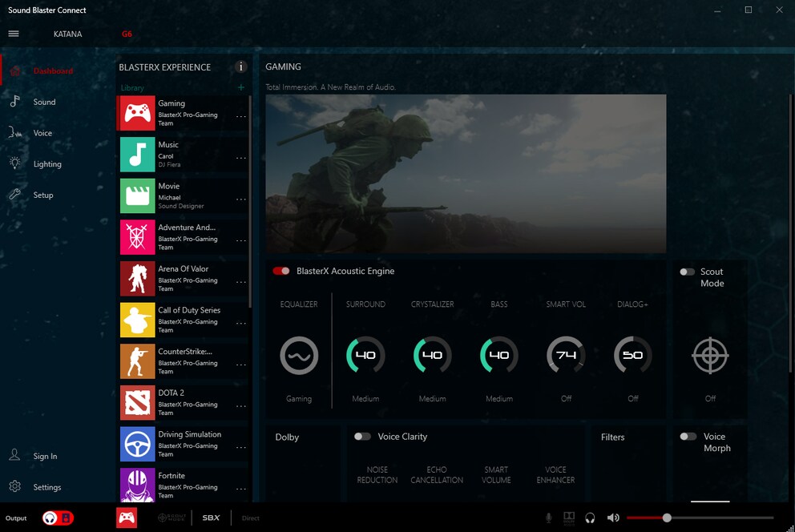Open options menu for Arena Of Valor
795x532 pixels.
(241, 282)
